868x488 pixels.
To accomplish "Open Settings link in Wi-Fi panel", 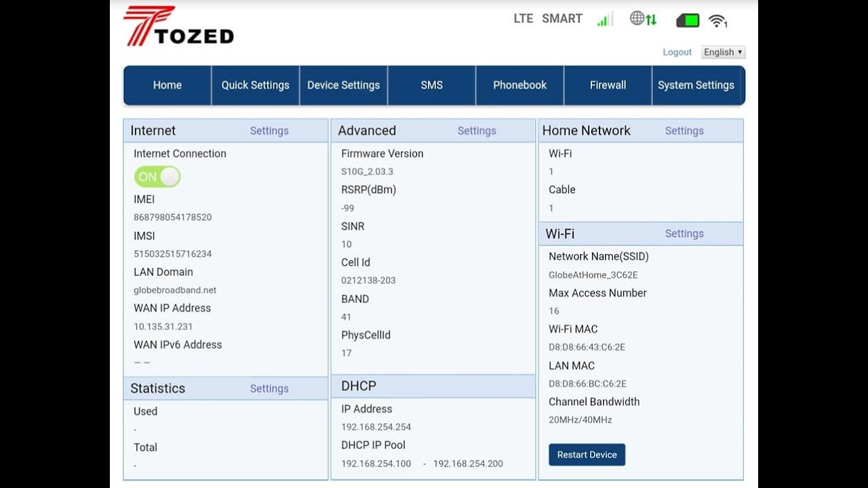I will 684,234.
